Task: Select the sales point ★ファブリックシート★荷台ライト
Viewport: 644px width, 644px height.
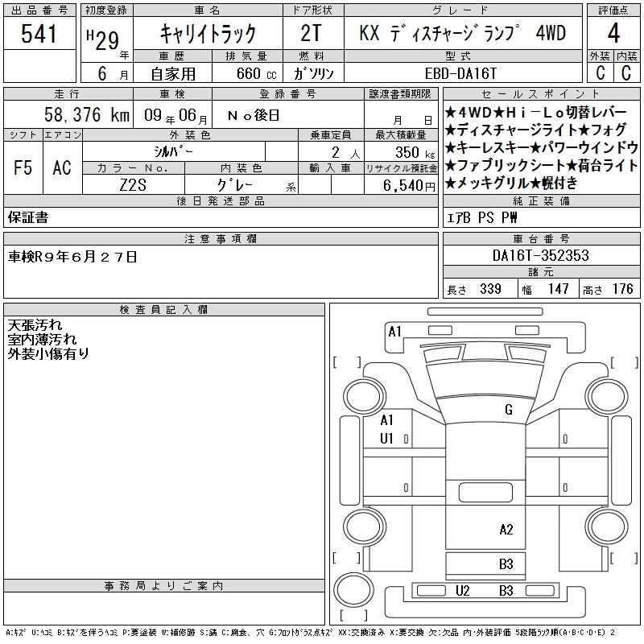Action: pyautogui.click(x=541, y=165)
